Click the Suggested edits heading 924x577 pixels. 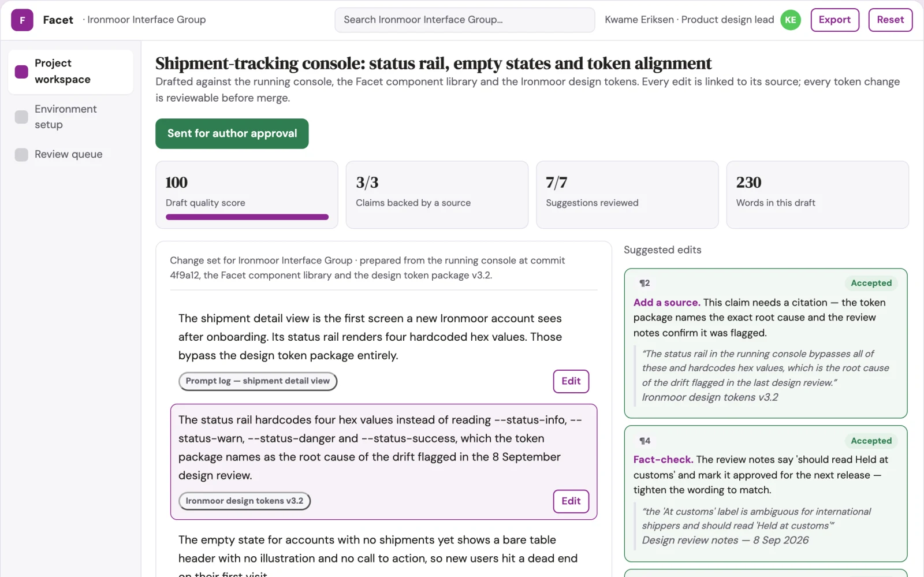click(x=662, y=250)
